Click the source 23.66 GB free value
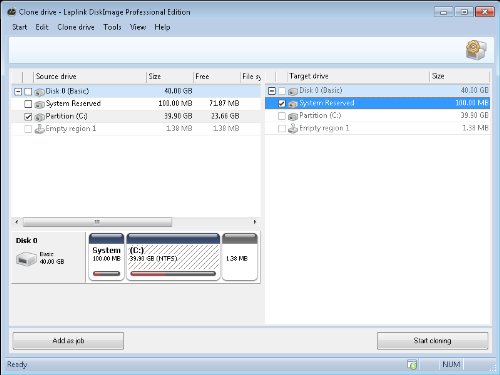500x375 pixels. click(x=225, y=116)
